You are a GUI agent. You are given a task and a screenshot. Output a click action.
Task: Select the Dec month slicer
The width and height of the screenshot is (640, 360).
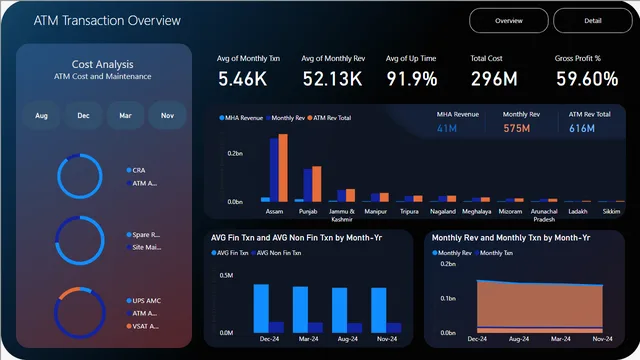[83, 116]
